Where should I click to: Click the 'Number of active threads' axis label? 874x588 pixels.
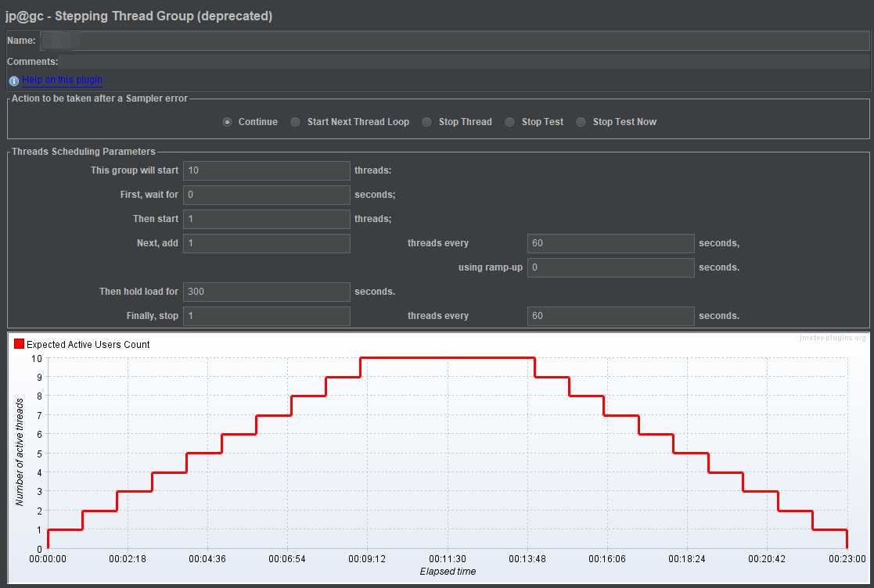[20, 452]
